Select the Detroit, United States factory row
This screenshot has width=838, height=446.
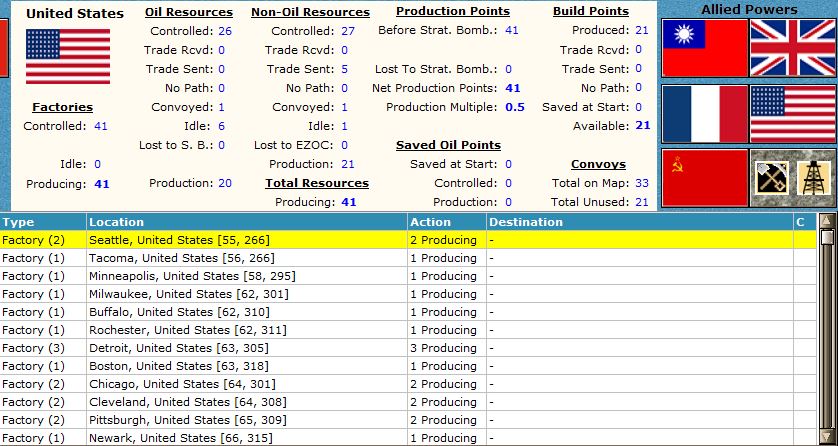[x=408, y=348]
